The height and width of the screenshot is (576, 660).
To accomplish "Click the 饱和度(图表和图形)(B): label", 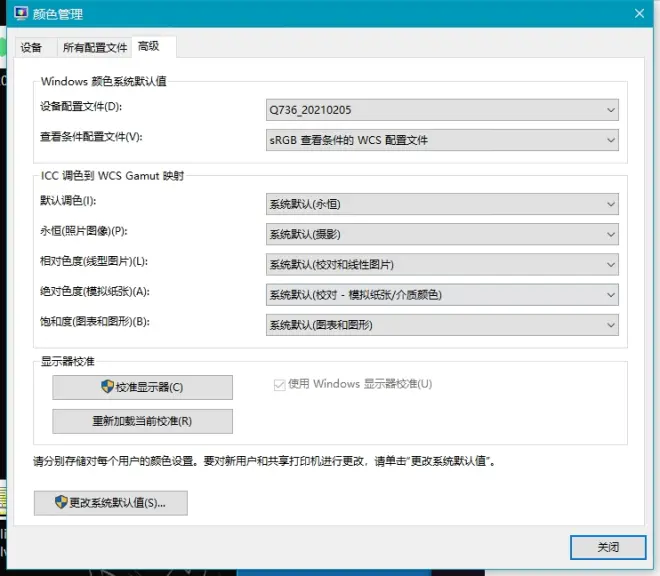I will point(95,322).
